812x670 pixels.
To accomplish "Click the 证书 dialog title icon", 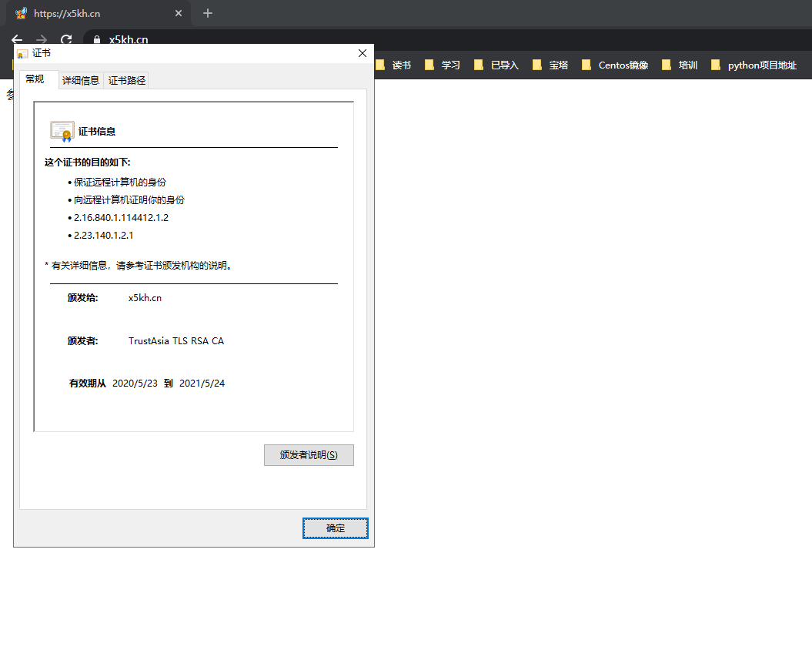I will (22, 54).
